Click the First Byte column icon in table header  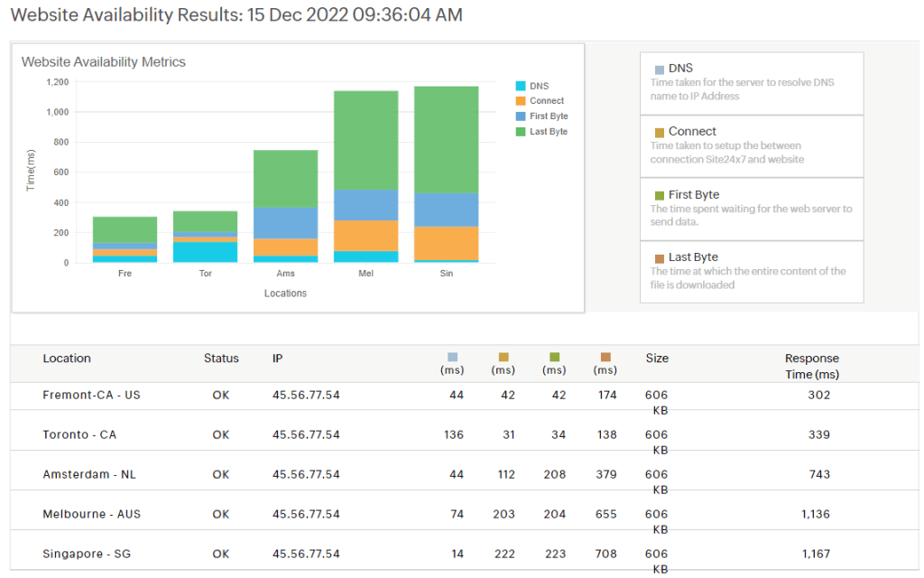pyautogui.click(x=555, y=357)
